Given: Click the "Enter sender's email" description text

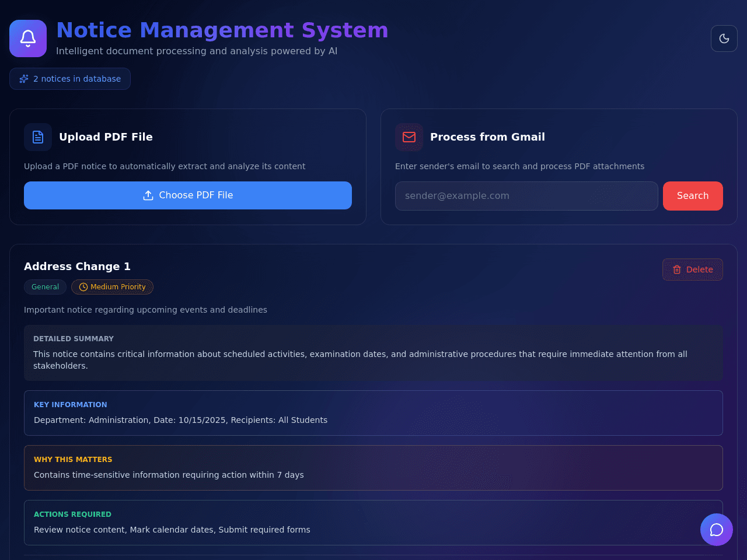Looking at the screenshot, I should click(x=520, y=166).
